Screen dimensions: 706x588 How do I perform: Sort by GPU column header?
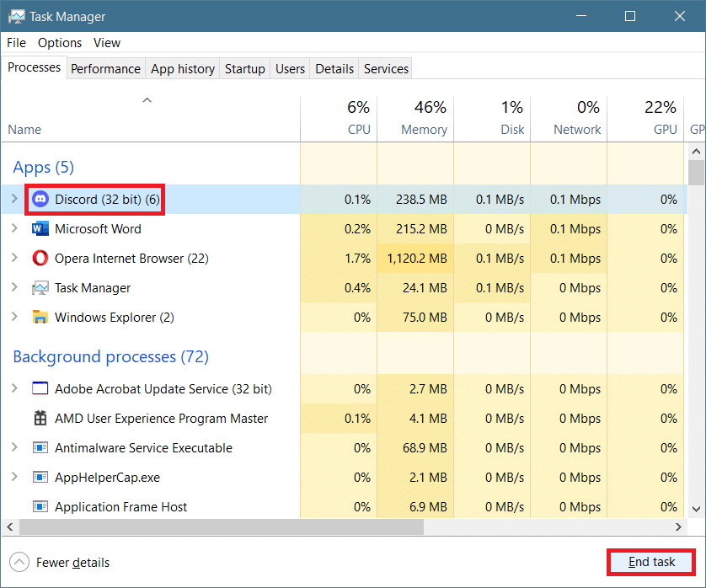click(645, 119)
